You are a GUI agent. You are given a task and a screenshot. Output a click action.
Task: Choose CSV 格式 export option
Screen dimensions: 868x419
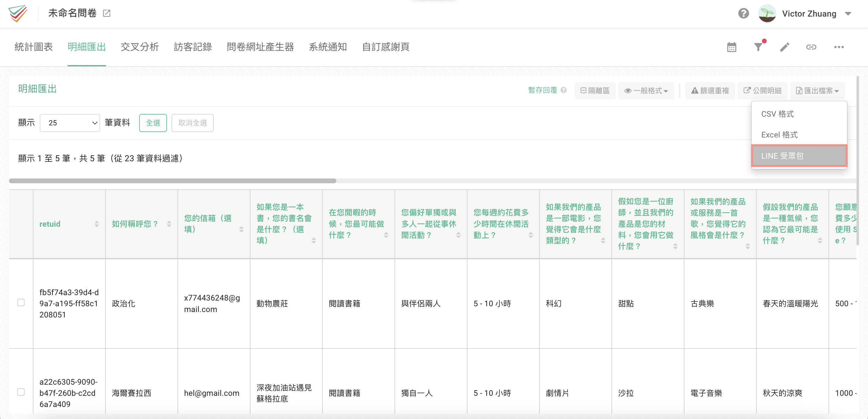[x=799, y=114]
